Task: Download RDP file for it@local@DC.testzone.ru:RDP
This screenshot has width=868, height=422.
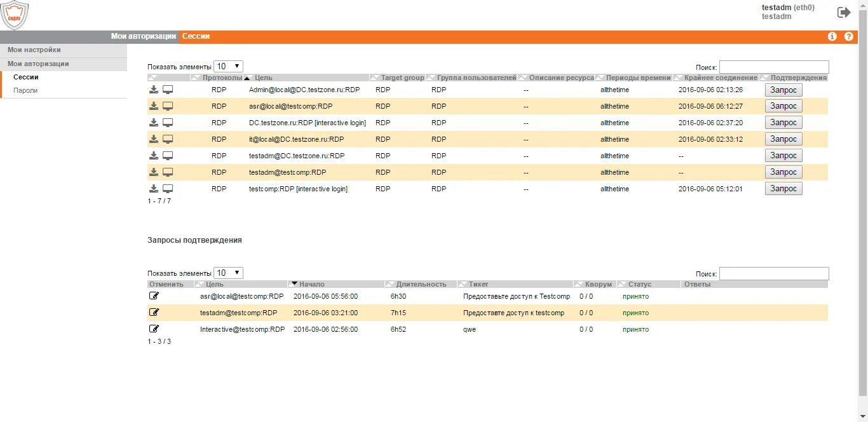Action: coord(154,139)
